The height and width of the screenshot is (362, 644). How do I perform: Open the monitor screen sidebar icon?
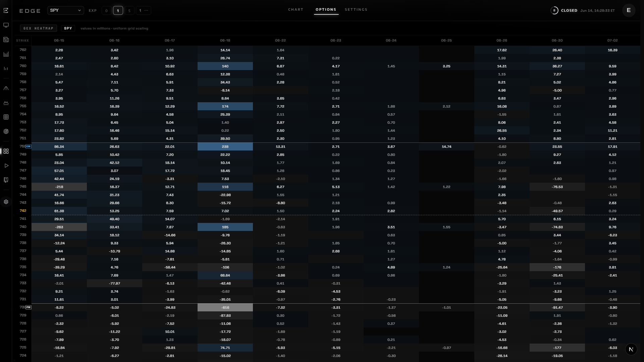pyautogui.click(x=6, y=25)
